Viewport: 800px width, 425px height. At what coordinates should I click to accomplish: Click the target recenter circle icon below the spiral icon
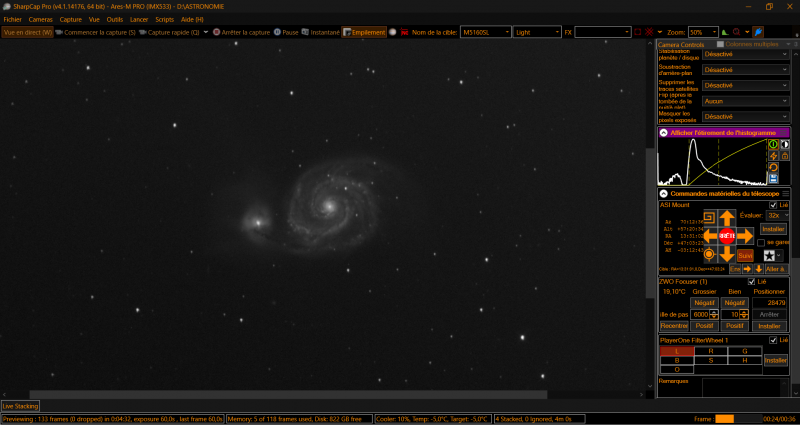pos(709,254)
